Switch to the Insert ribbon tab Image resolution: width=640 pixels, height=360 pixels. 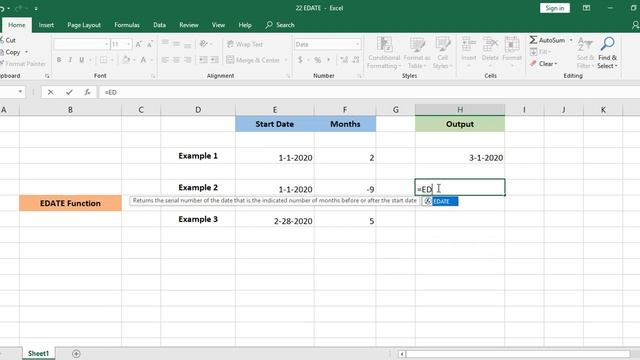tap(46, 25)
